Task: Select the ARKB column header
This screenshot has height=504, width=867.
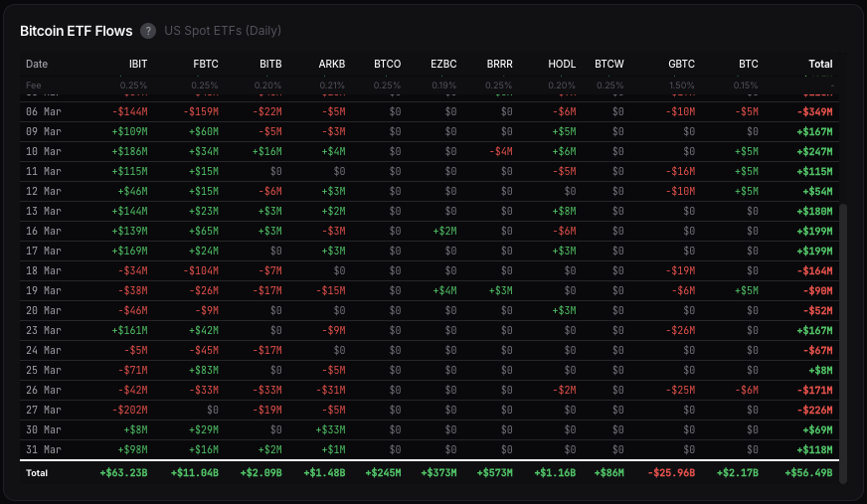Action: click(x=332, y=64)
